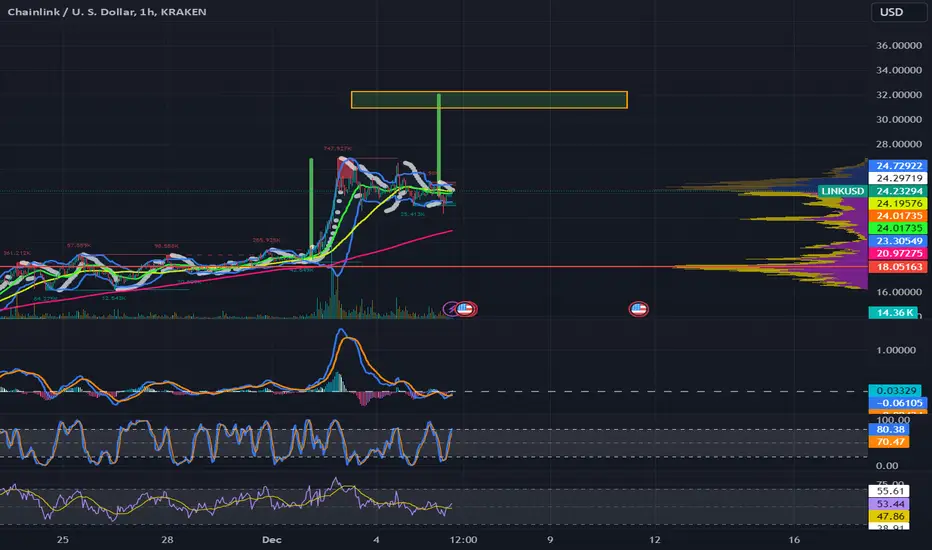Image resolution: width=932 pixels, height=550 pixels.
Task: Click the orange 24.01735 price label
Action: coord(898,216)
